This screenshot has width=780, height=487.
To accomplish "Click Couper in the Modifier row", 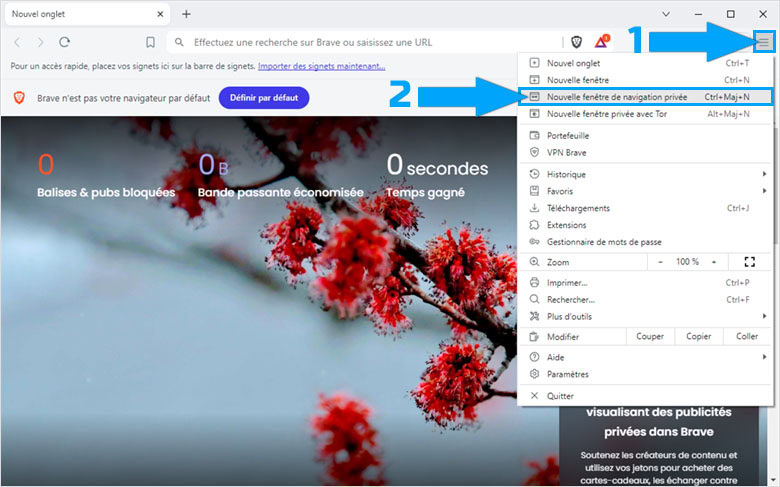I will coord(650,337).
